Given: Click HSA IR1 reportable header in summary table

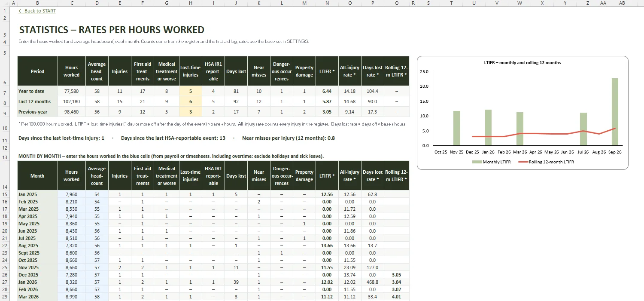Looking at the screenshot, I should [x=213, y=71].
